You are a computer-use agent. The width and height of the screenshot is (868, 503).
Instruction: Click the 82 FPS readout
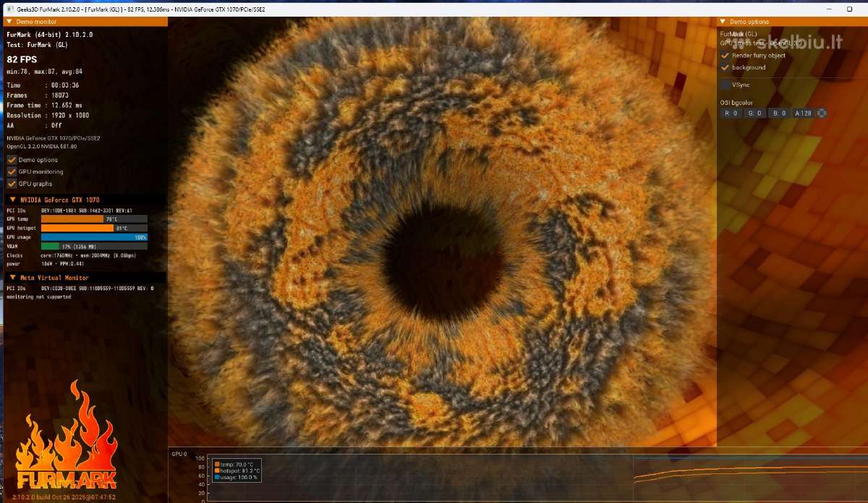click(x=22, y=59)
